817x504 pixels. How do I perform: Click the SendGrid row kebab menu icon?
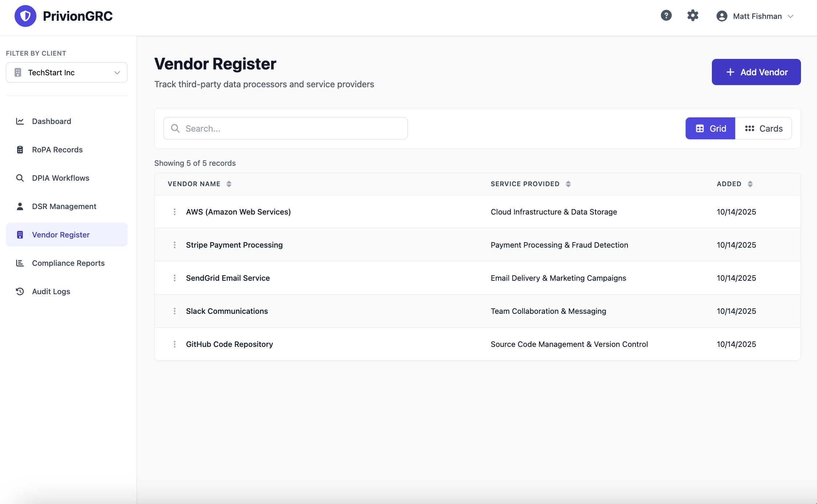pos(175,278)
